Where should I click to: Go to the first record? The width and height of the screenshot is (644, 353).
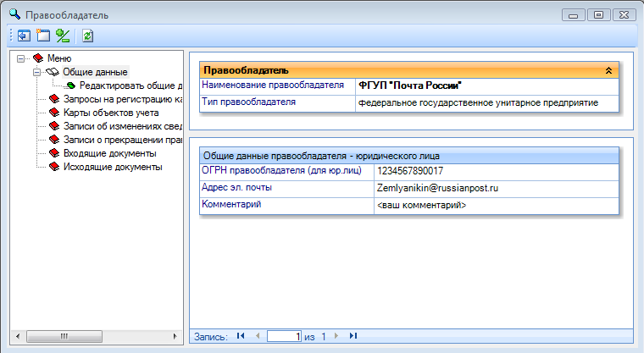[x=241, y=336]
